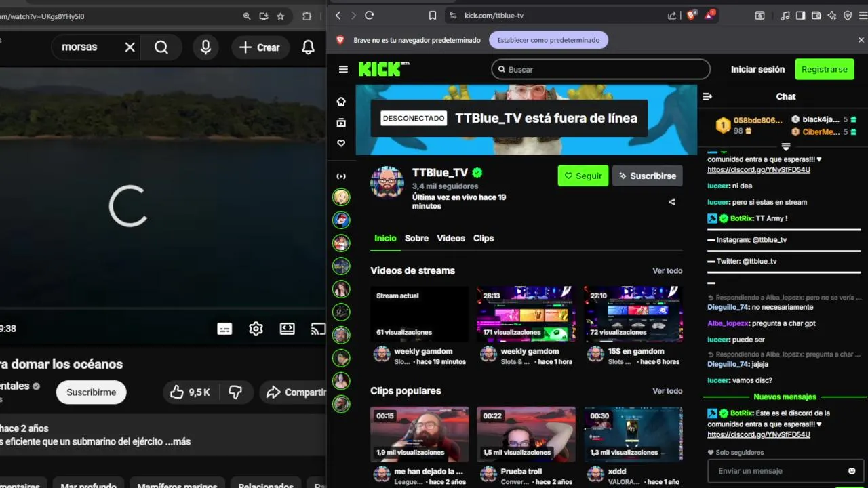Image resolution: width=868 pixels, height=488 pixels.
Task: Expand the YouTube description with '...más'
Action: click(x=177, y=441)
